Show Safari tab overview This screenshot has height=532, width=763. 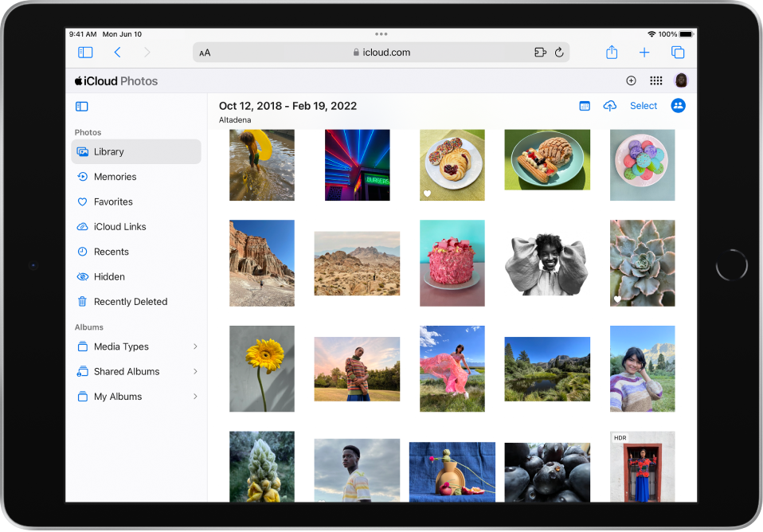click(677, 52)
